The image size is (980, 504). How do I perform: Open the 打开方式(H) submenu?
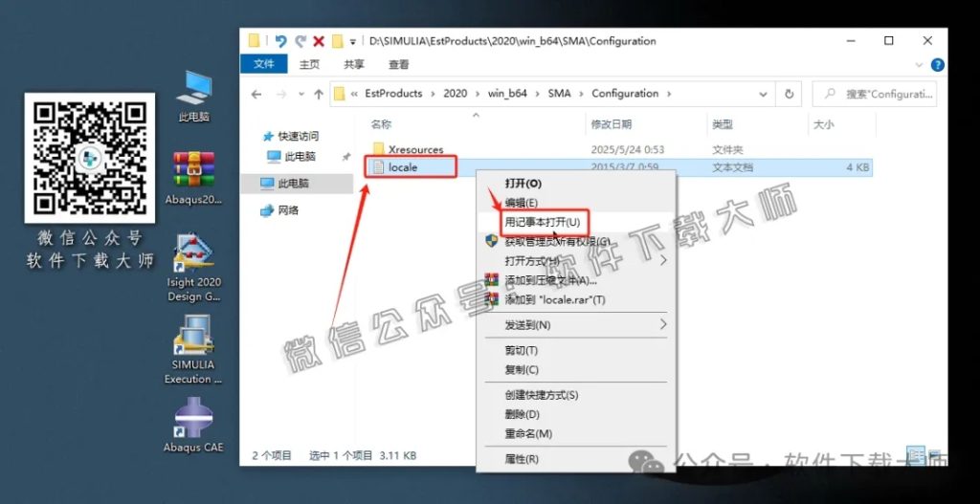tap(575, 260)
